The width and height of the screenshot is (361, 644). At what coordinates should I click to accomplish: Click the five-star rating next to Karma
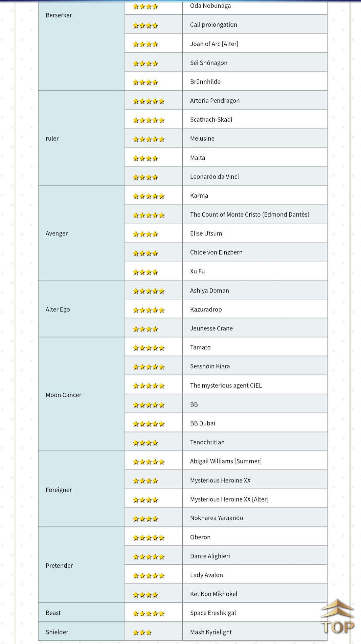pyautogui.click(x=149, y=196)
